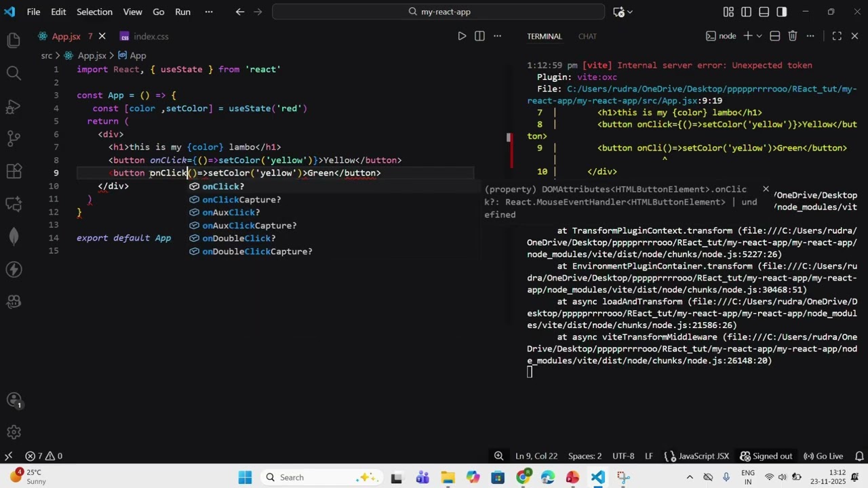The image size is (868, 488).
Task: Select the TERMINAL panel tab
Action: (544, 36)
